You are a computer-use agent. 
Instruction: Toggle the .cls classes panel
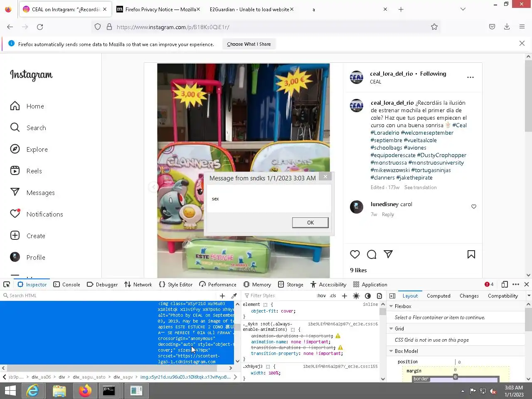(x=333, y=296)
